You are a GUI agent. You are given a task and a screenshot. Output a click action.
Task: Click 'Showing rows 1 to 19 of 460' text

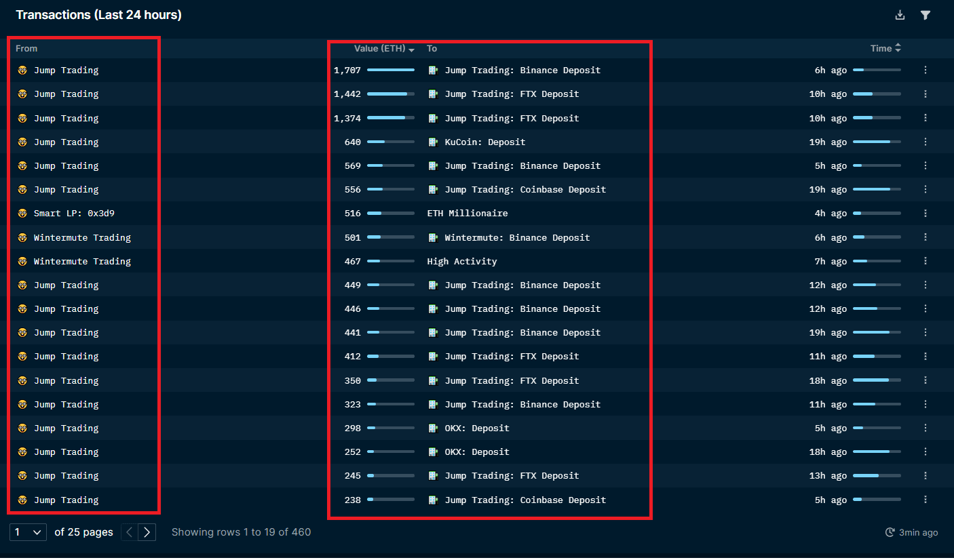click(241, 532)
